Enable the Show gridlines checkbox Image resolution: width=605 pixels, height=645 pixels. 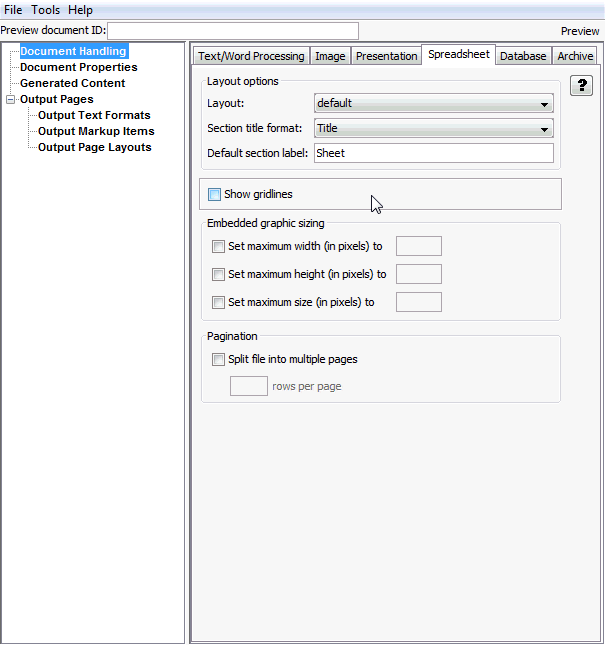coord(214,194)
